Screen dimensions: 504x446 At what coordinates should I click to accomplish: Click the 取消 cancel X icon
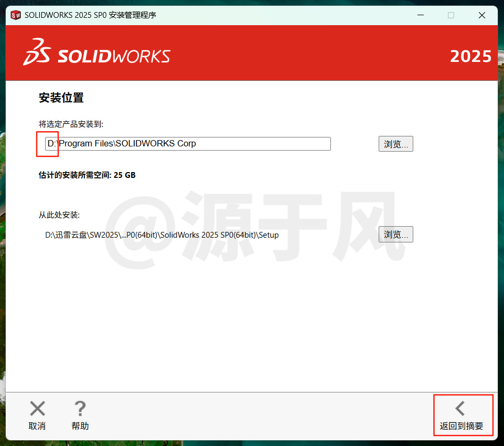click(37, 408)
